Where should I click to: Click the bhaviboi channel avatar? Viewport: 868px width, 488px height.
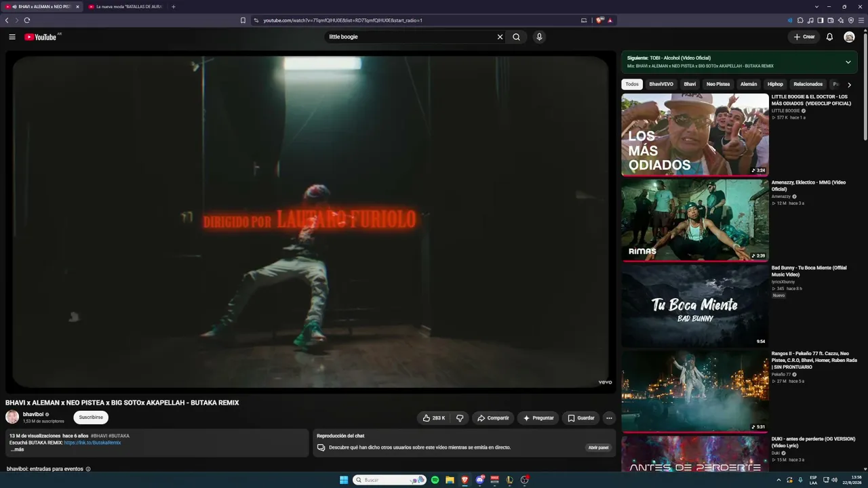12,417
